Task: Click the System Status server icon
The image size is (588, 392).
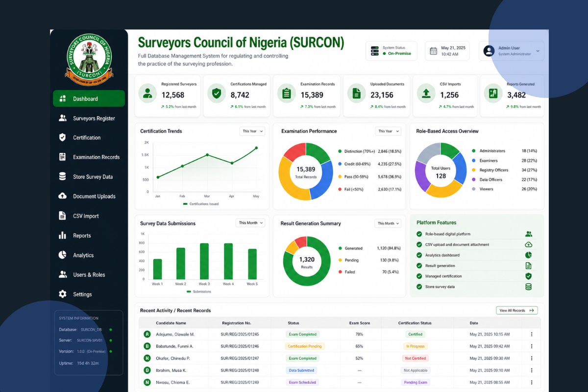Action: click(x=375, y=50)
